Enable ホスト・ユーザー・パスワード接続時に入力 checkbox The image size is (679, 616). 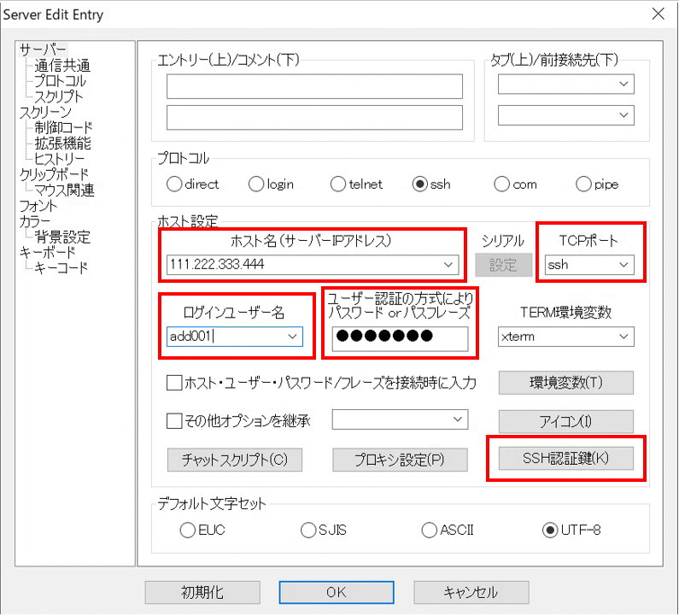click(x=174, y=382)
